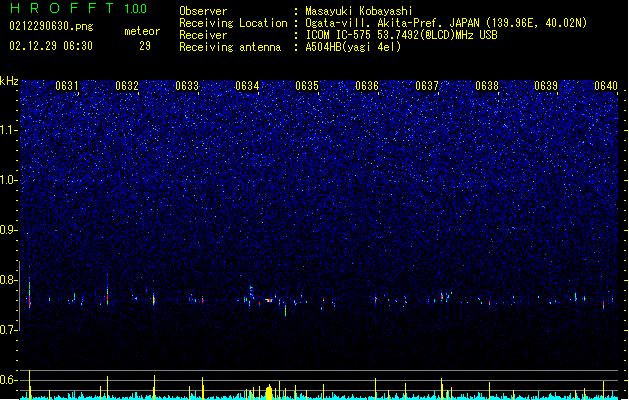Viewport: 629px width, 400px height.
Task: Click the 0.7 kHz axis label
Action: pos(9,330)
